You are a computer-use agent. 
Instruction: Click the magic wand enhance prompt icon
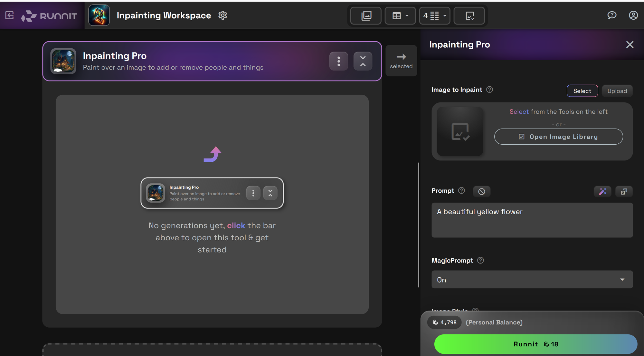602,191
